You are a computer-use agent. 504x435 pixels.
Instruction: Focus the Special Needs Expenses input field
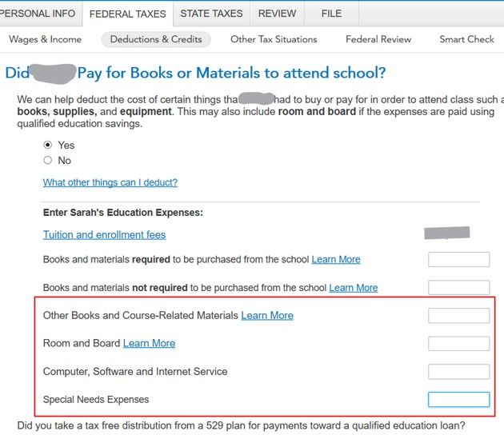coord(458,400)
